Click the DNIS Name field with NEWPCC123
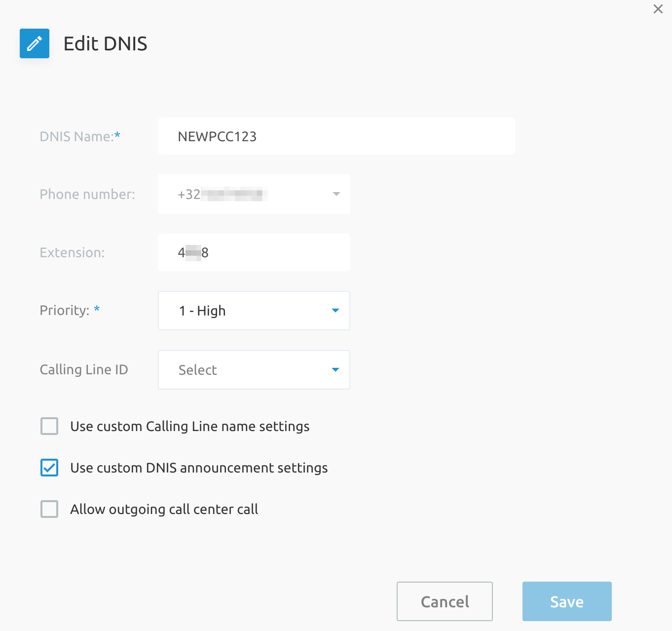The height and width of the screenshot is (631, 672). pyautogui.click(x=336, y=136)
